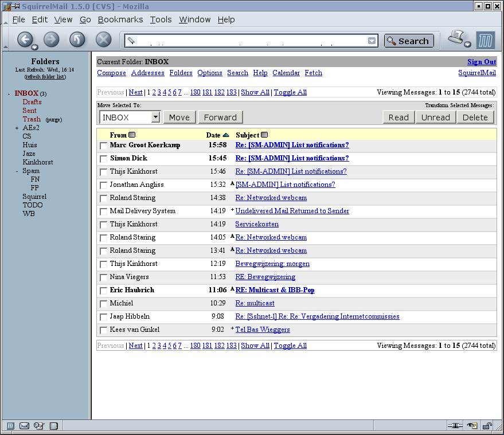Click the menu bar collapse grippy
The width and height of the screenshot is (504, 435).
pos(5,19)
